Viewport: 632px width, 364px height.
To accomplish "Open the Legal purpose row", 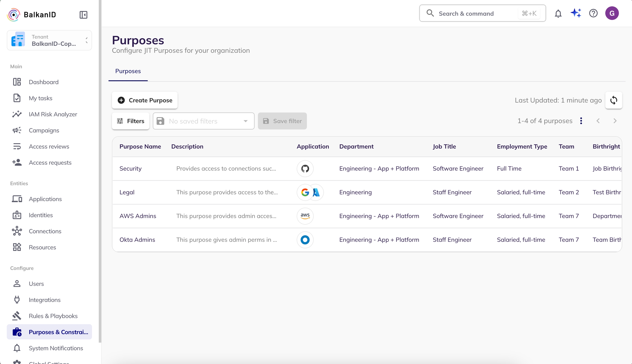I will tap(127, 192).
